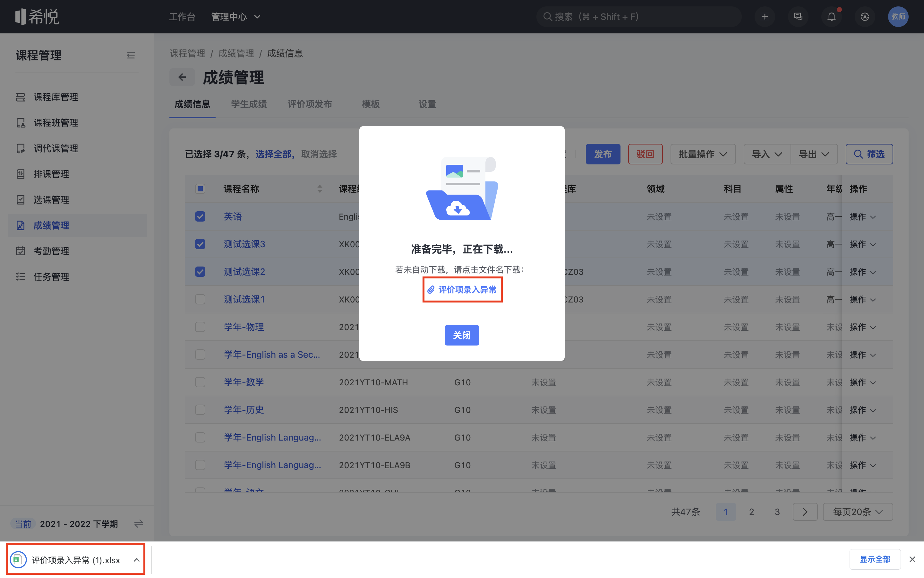
Task: Uncheck the 测试选课3 row checkbox
Action: pos(200,244)
